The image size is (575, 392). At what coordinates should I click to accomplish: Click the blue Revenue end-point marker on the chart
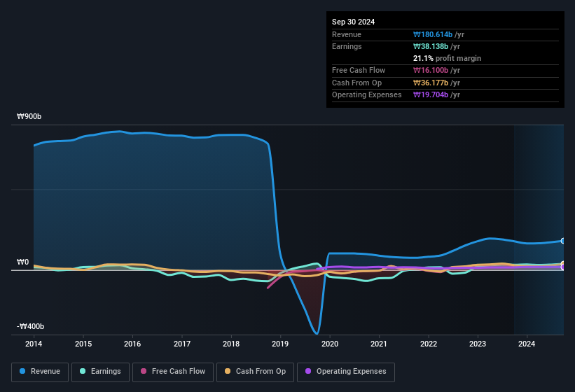[x=562, y=241]
